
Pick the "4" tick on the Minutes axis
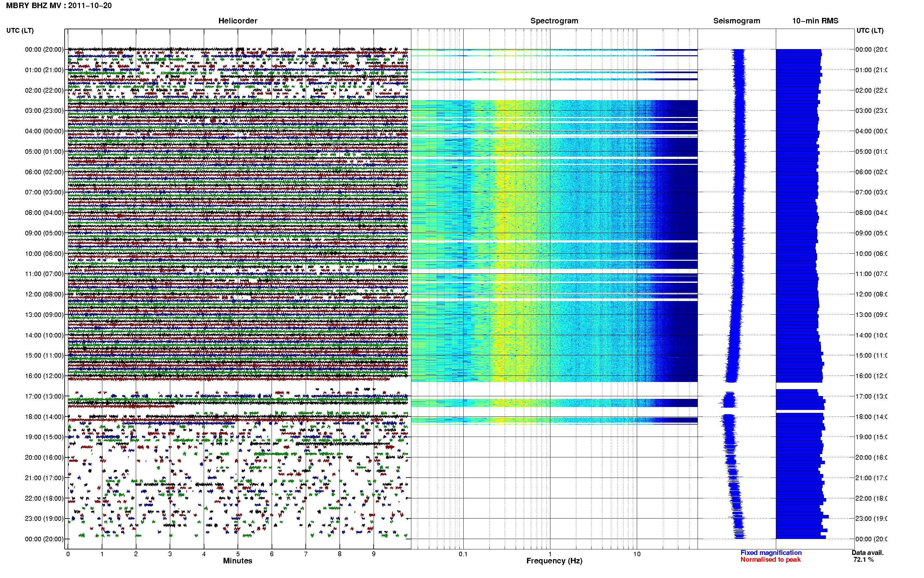coord(204,554)
